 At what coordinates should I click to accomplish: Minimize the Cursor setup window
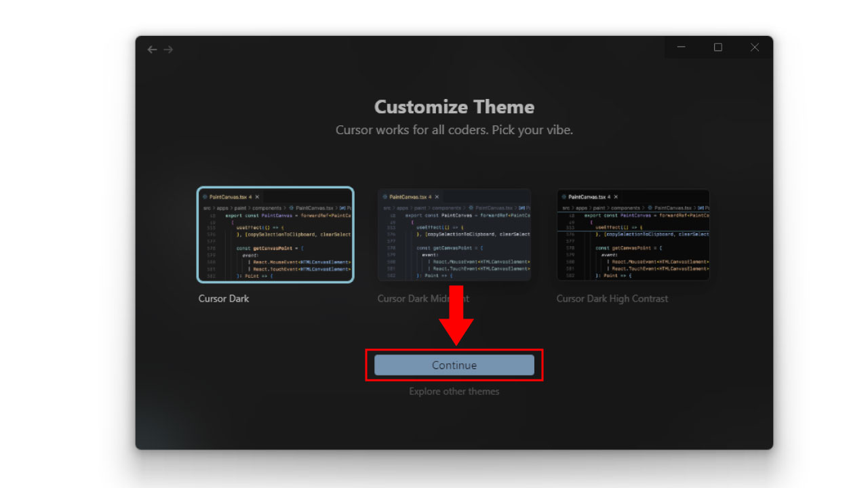(x=682, y=47)
